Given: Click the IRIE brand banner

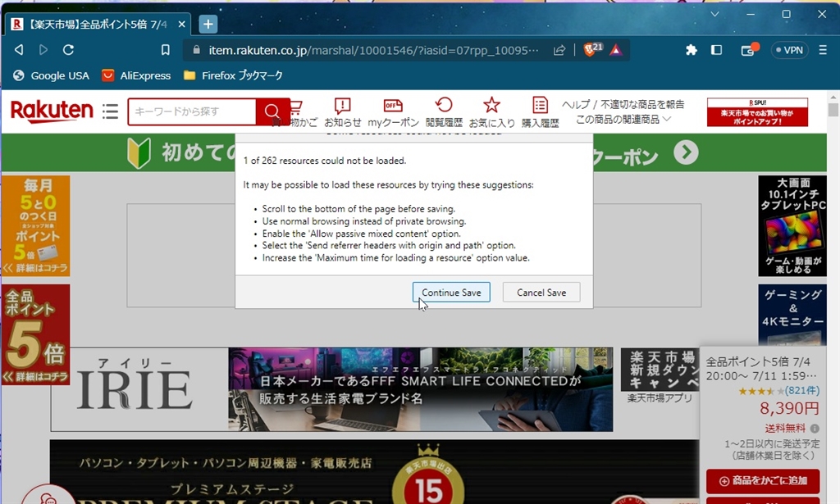Looking at the screenshot, I should (x=331, y=389).
